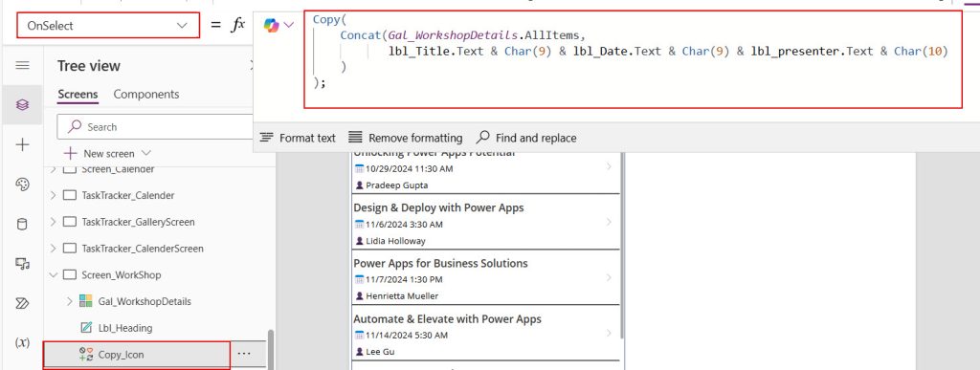980x370 pixels.
Task: Select Screen_WorkShop in tree
Action: 122,274
